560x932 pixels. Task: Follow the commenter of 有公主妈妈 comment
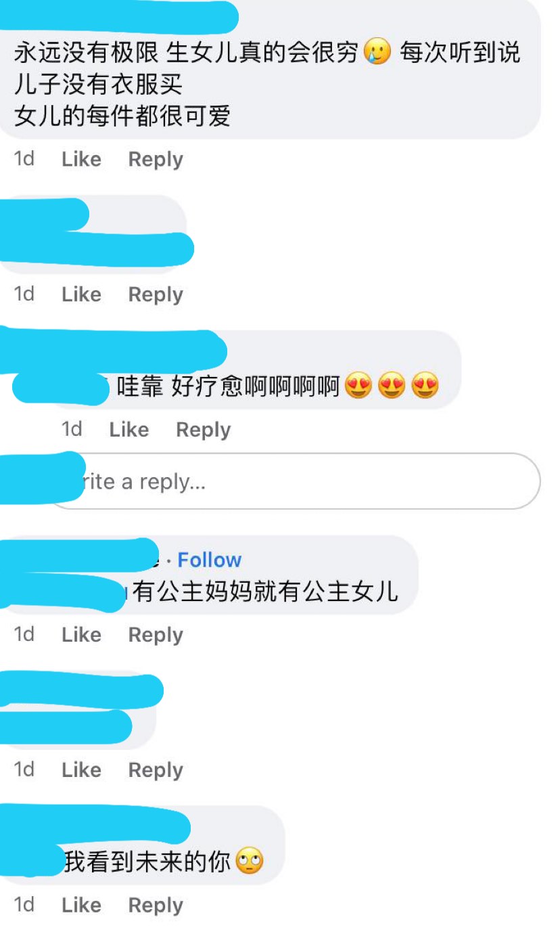click(x=209, y=560)
